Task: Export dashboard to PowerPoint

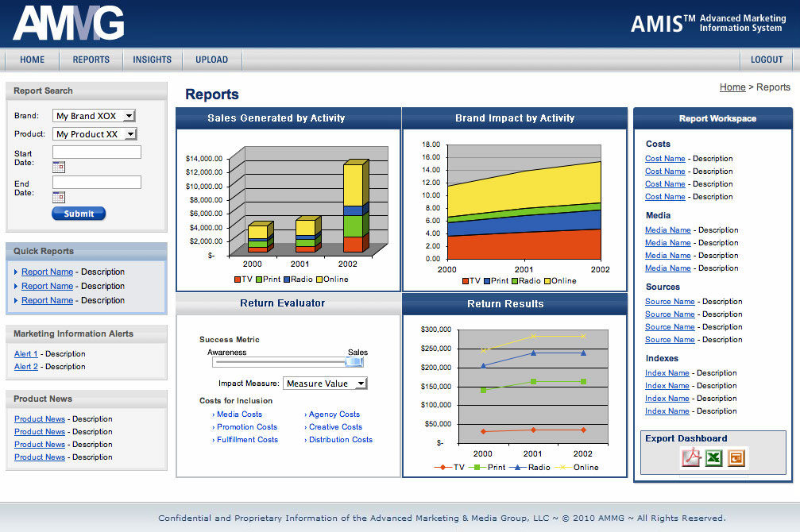Action: click(x=736, y=458)
